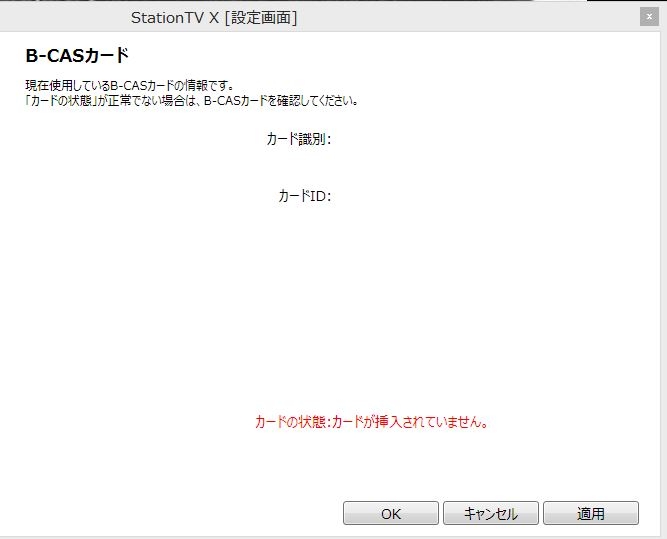Viewport: 667px width, 539px height.
Task: Click the 適用 button
Action: (x=591, y=513)
